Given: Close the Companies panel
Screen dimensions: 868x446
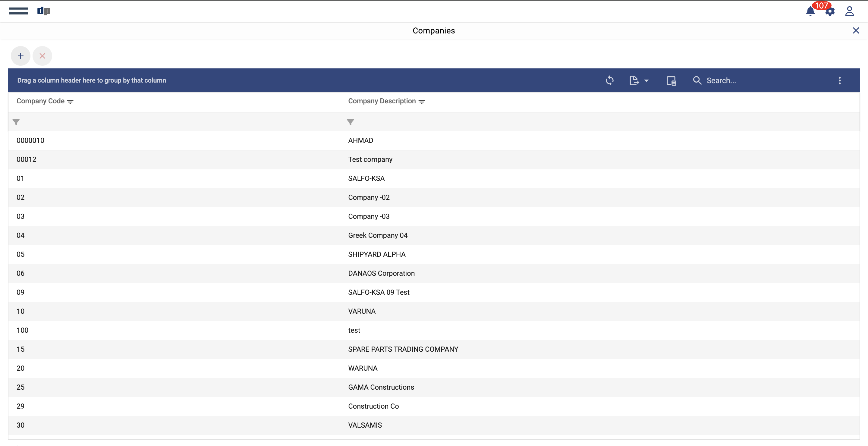Looking at the screenshot, I should (856, 31).
